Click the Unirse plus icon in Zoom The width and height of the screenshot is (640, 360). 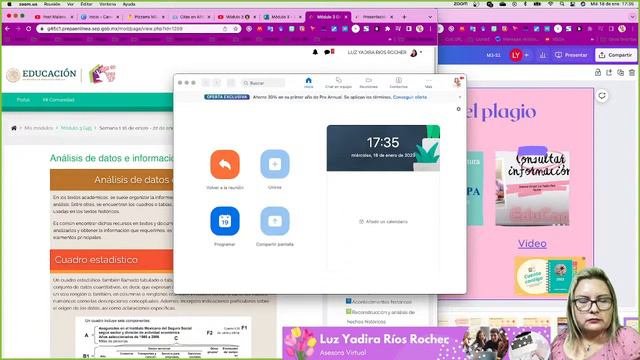[x=275, y=164]
